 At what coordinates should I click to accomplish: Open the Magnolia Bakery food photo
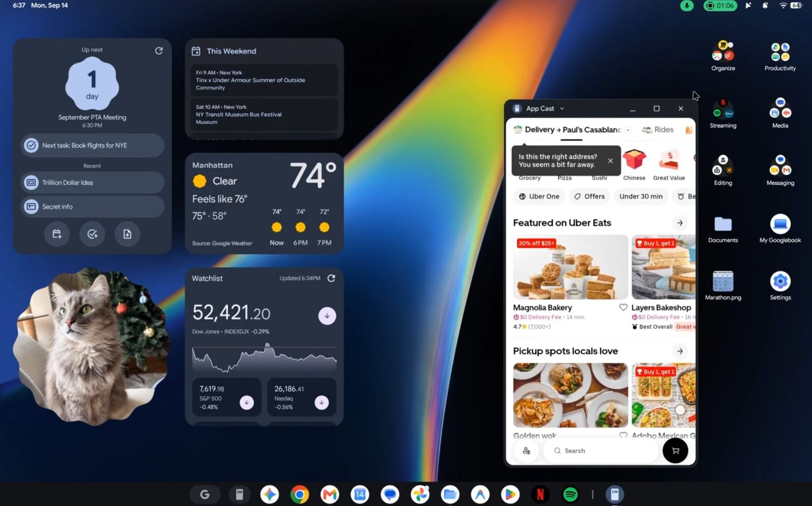click(571, 267)
